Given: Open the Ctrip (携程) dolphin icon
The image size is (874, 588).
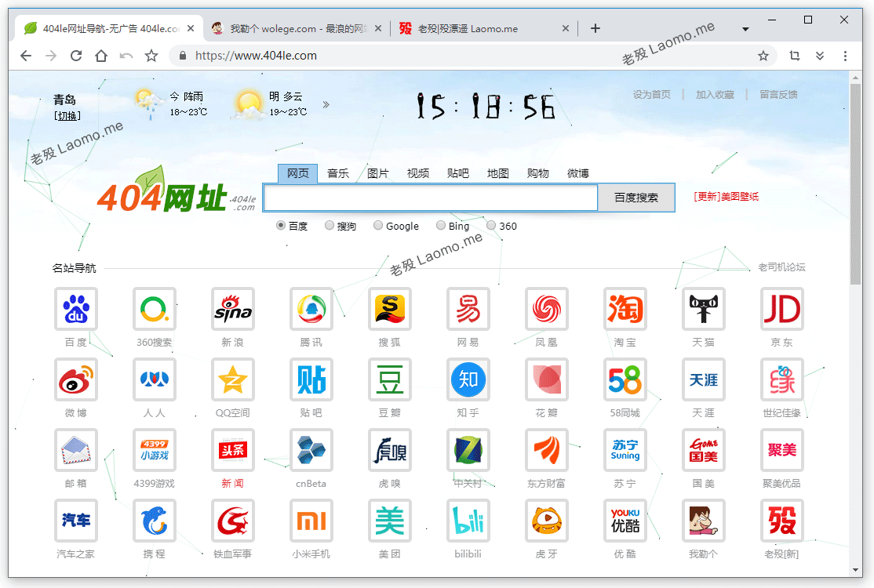Looking at the screenshot, I should [155, 521].
